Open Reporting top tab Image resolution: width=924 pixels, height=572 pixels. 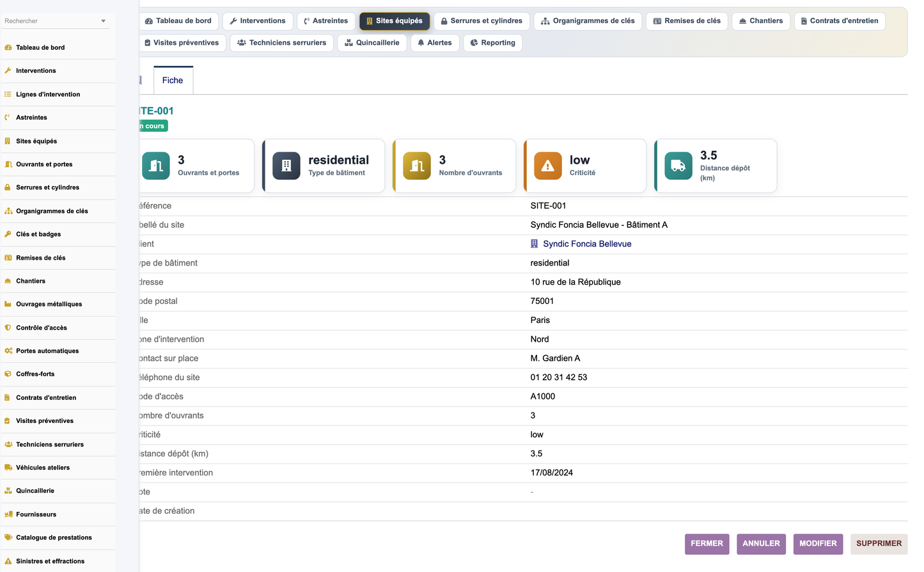[492, 43]
